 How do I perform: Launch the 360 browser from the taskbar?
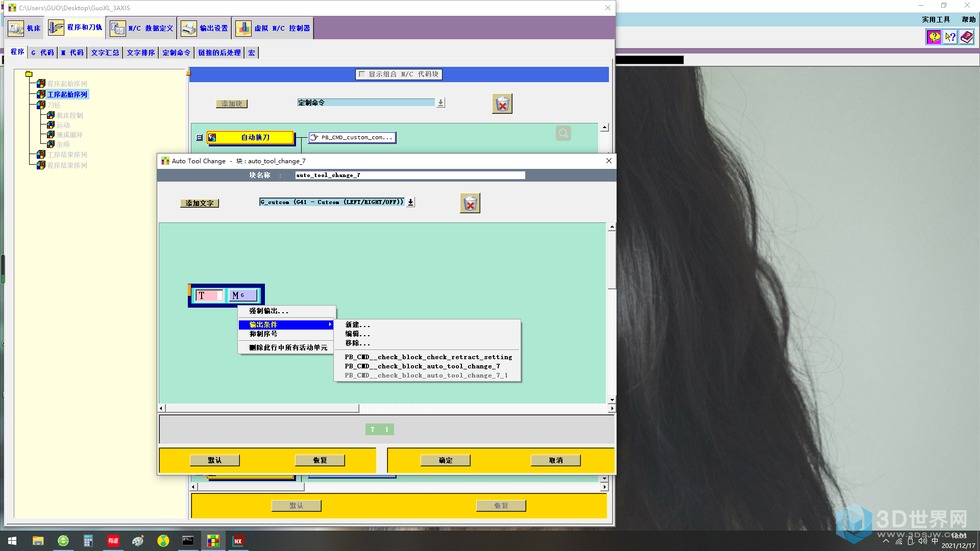coord(63,541)
